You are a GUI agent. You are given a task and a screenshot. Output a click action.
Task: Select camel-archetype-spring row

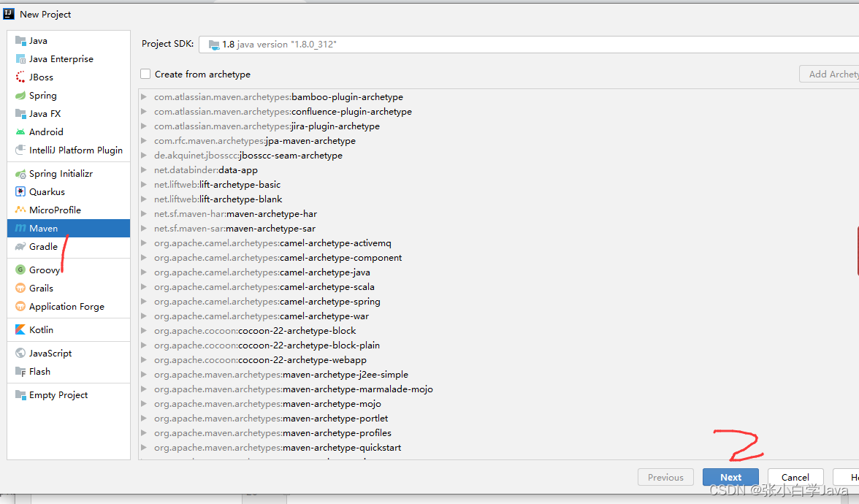pyautogui.click(x=498, y=301)
